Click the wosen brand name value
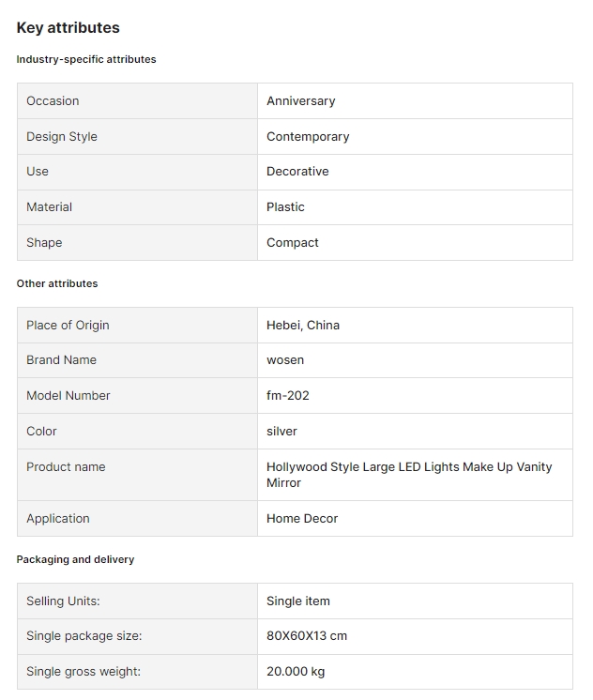Viewport: 593px width, 700px height. (x=285, y=360)
